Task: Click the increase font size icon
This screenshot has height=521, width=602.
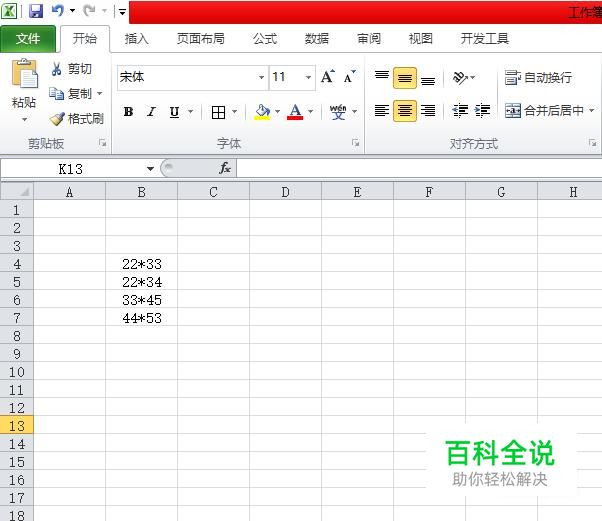Action: coord(328,77)
